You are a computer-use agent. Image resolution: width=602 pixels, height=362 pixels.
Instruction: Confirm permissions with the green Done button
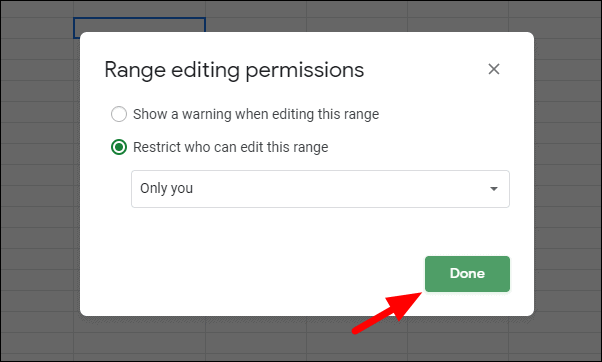coord(467,274)
